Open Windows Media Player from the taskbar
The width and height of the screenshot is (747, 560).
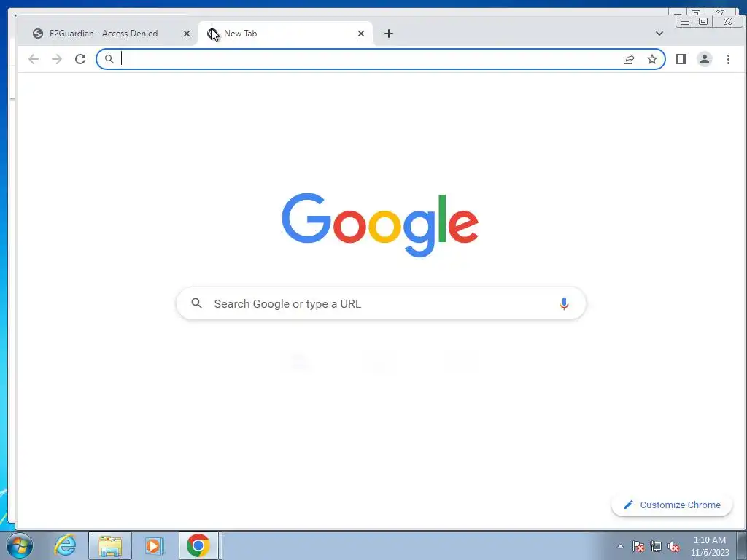coord(155,545)
